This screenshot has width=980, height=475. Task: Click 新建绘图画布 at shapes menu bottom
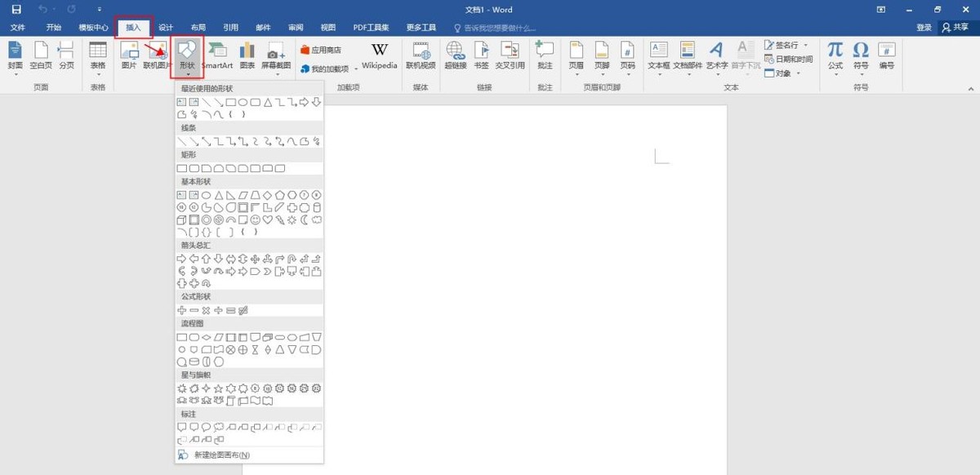point(223,455)
